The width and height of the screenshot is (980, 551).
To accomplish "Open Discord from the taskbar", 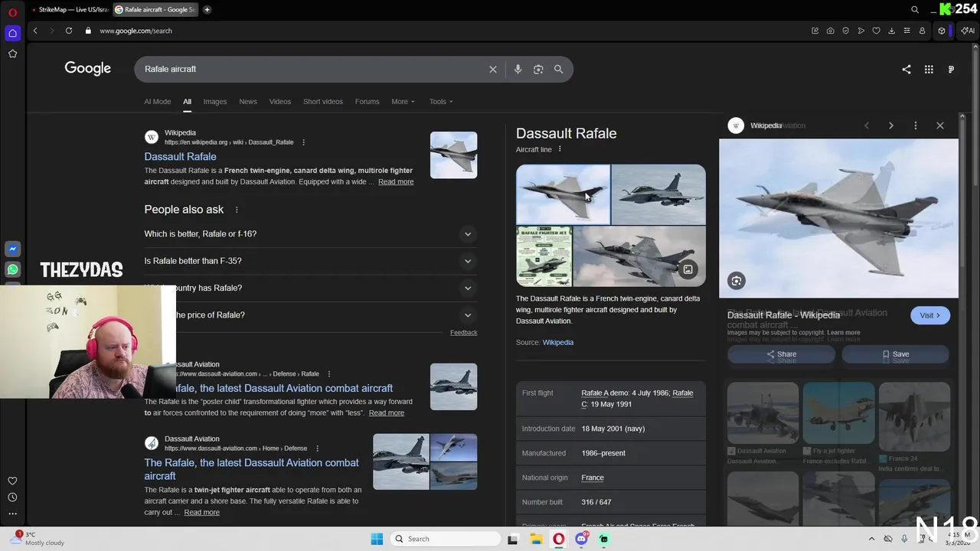I will 582,539.
